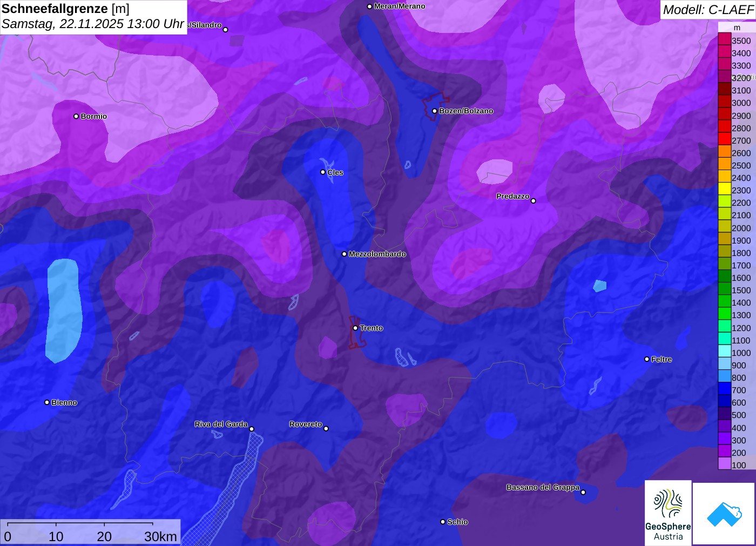Screen dimensions: 756x546
Task: Select the Trento city marker dot
Action: (x=355, y=328)
